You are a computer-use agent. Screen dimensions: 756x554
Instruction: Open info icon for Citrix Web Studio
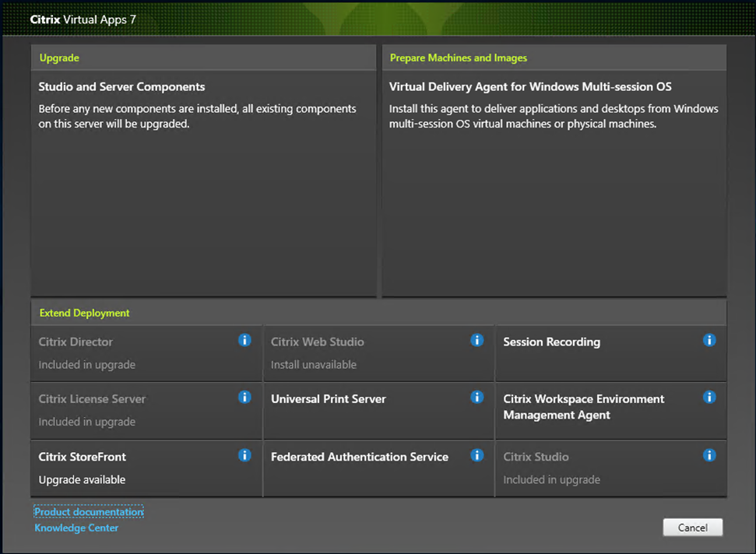[x=476, y=340]
